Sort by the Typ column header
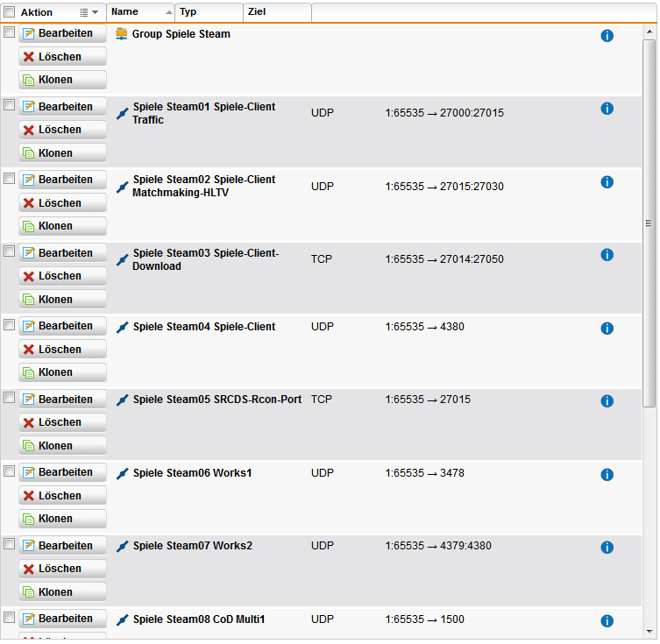 [209, 11]
